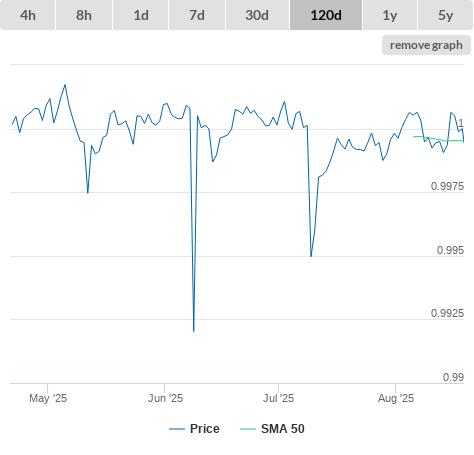Click the blue Price legend line marker
The width and height of the screenshot is (474, 455).
point(177,429)
